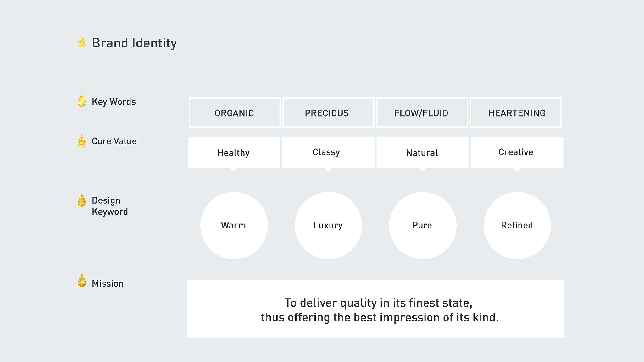Click the Brand Identity heading

tap(134, 43)
